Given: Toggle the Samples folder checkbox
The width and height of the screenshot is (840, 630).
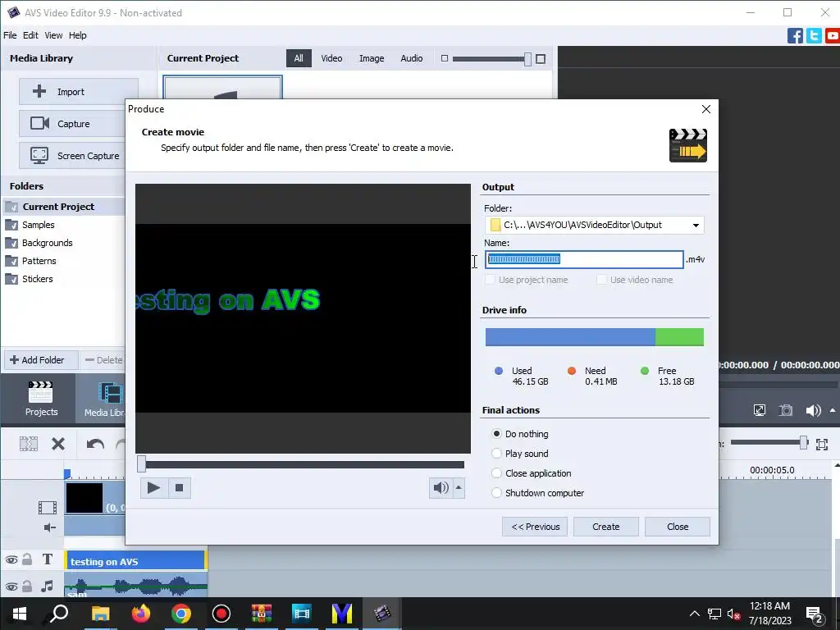Looking at the screenshot, I should (11, 225).
